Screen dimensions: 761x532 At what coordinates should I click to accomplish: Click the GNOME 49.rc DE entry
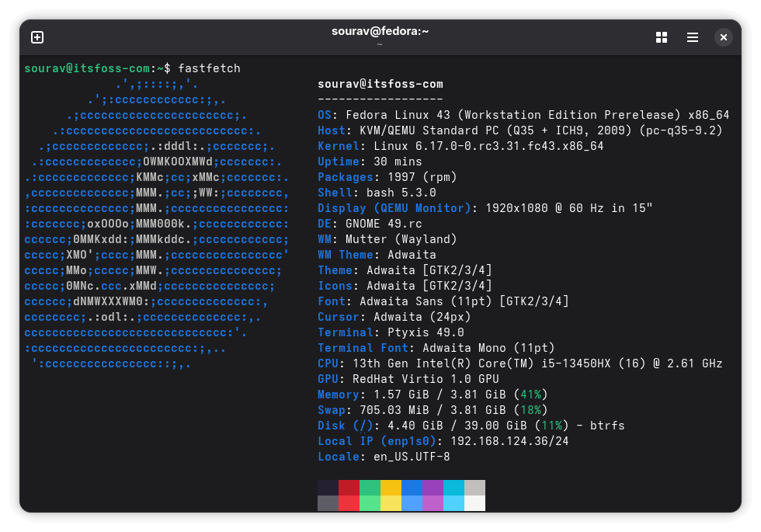tap(365, 224)
